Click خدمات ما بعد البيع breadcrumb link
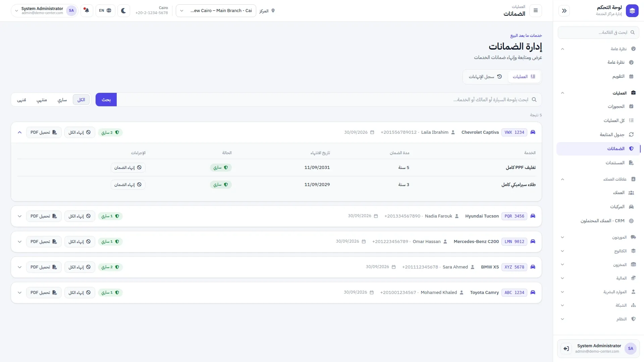644x362 pixels. click(526, 36)
